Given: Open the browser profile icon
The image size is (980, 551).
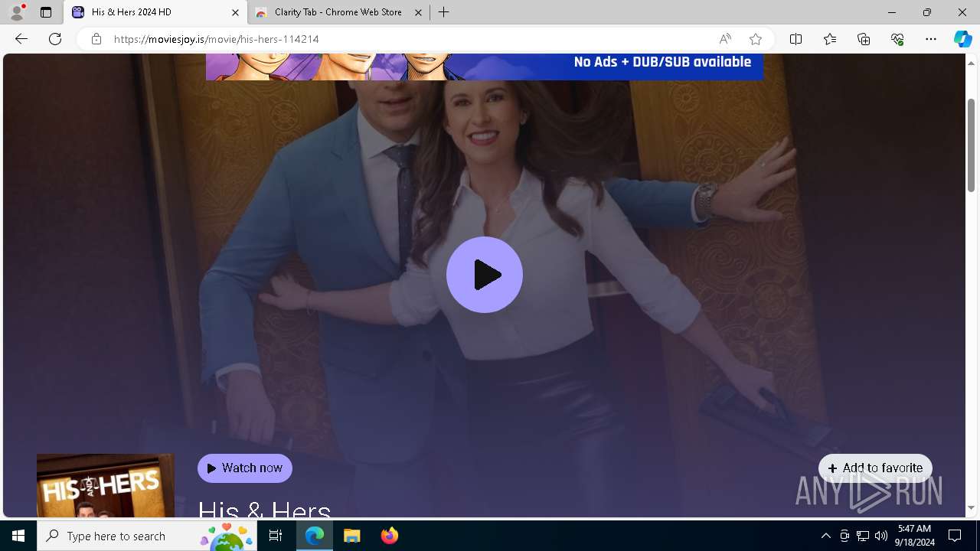Looking at the screenshot, I should pos(17,12).
